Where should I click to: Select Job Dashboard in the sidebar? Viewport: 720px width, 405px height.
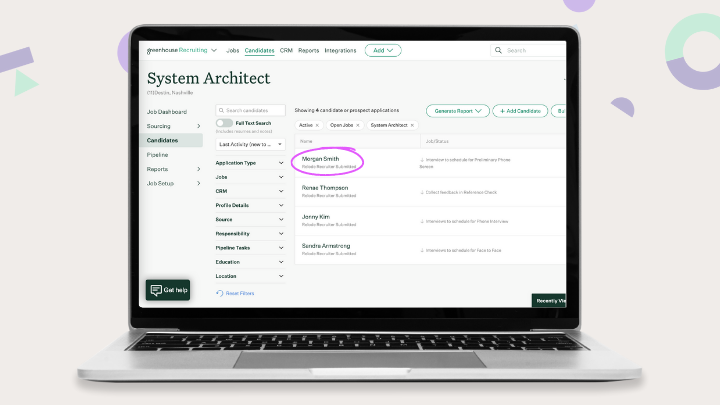click(x=166, y=112)
